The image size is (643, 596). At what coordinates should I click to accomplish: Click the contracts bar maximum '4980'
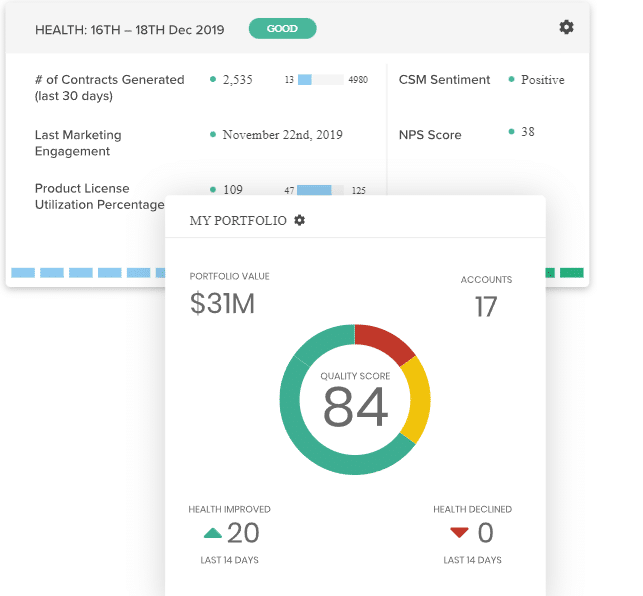pyautogui.click(x=358, y=80)
